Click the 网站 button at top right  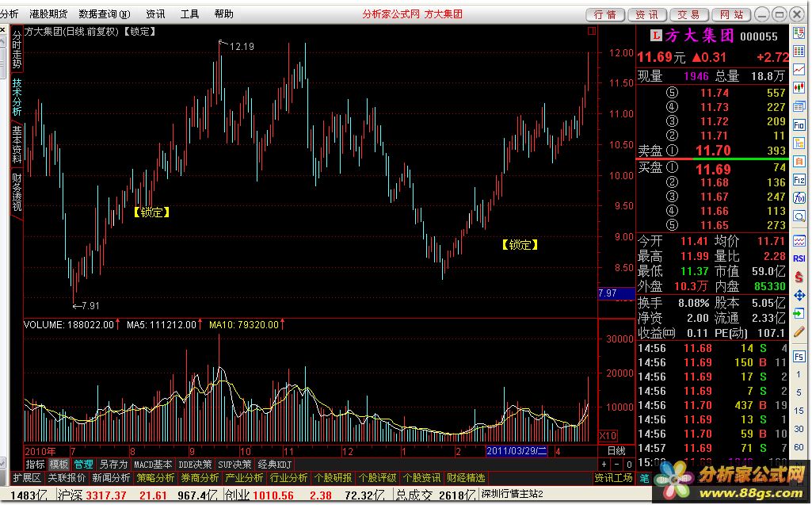[x=731, y=14]
